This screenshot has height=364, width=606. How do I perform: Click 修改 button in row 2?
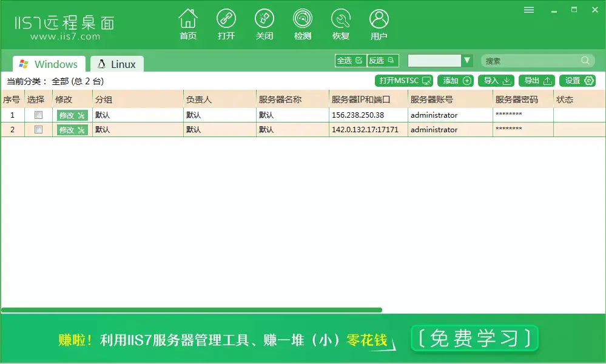coord(72,130)
